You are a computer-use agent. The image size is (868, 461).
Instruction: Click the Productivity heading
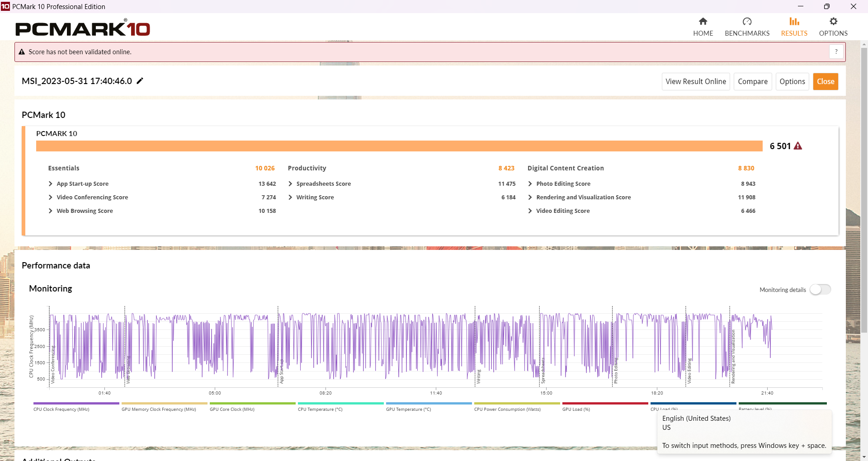tap(307, 168)
